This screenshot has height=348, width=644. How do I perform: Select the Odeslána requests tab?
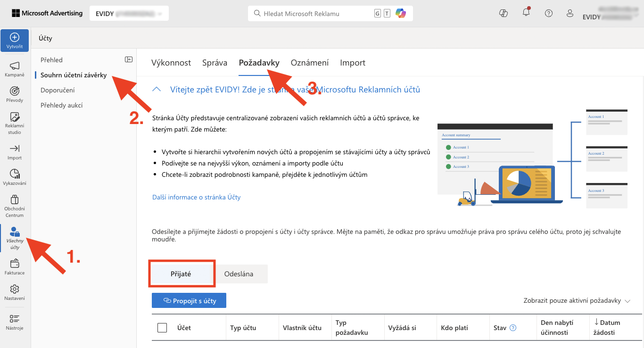tap(239, 273)
